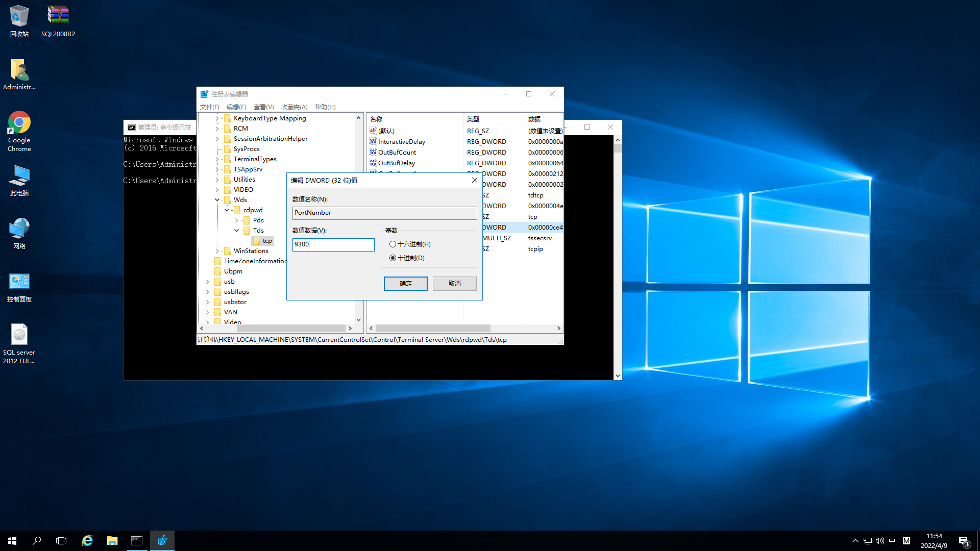
Task: Click the REG_DWORD icon beside InteractiveDelay
Action: pyautogui.click(x=373, y=141)
